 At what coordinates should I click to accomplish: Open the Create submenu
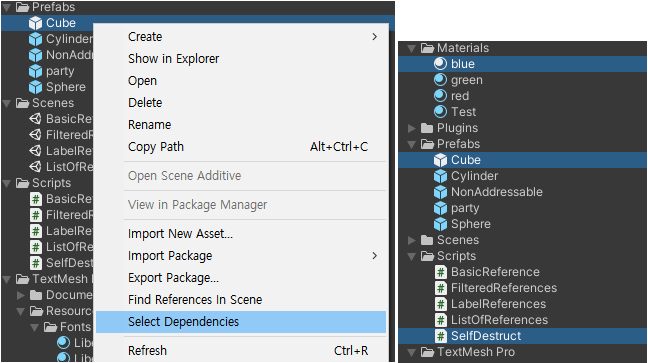pos(242,37)
